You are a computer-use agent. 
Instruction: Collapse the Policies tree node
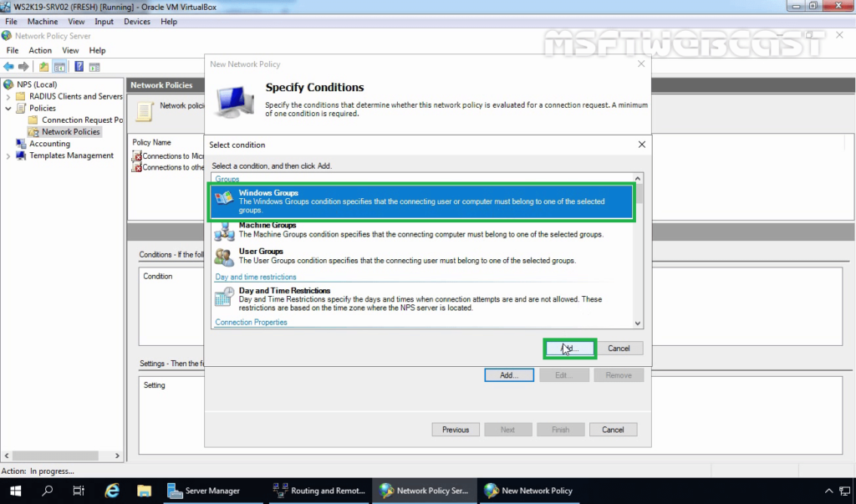[8, 108]
